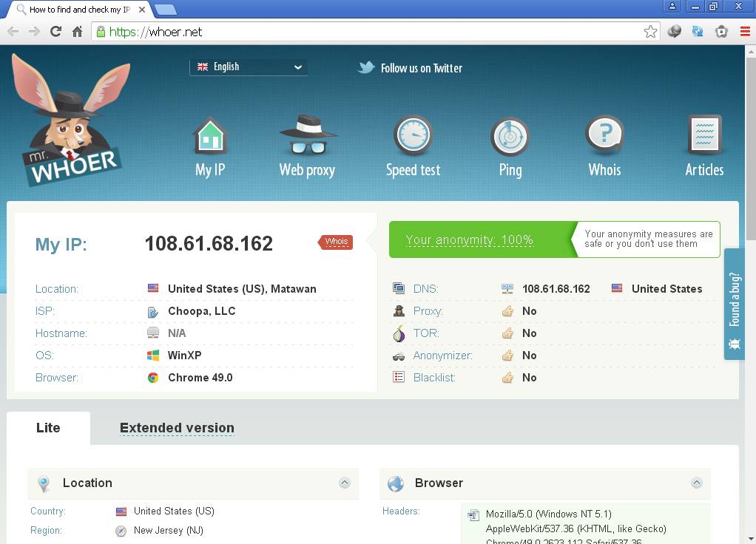Click the browser forward arrow

[34, 32]
